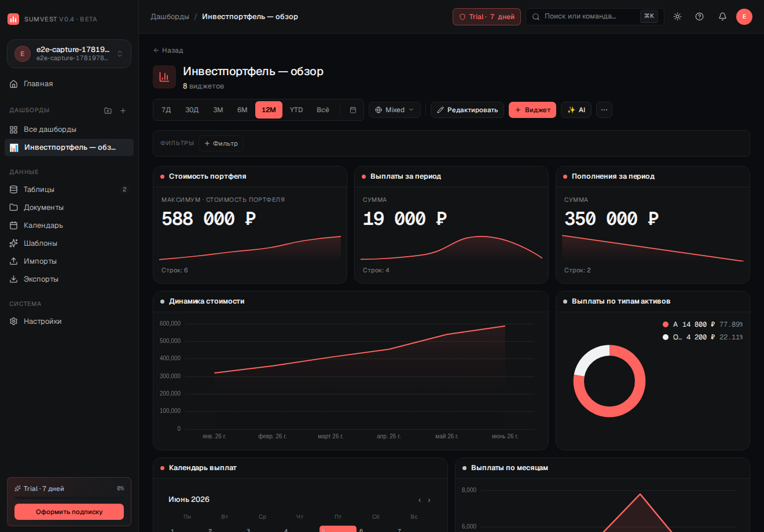
Task: Select Инвестпортфель — обзор in the sidebar
Action: tap(69, 147)
